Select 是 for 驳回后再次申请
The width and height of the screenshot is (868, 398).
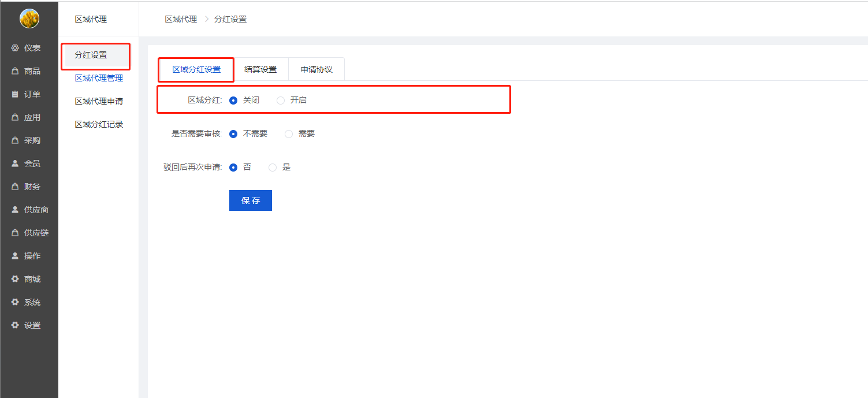(273, 168)
